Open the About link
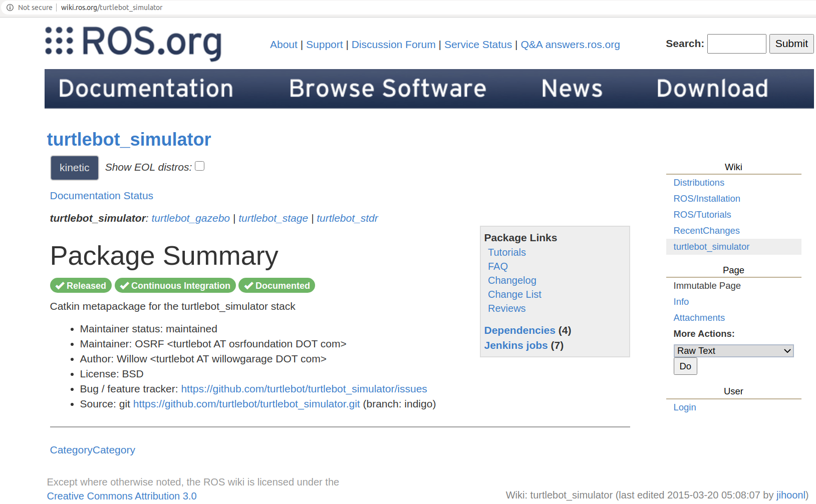Screen dimensions: 816x504 [284, 45]
